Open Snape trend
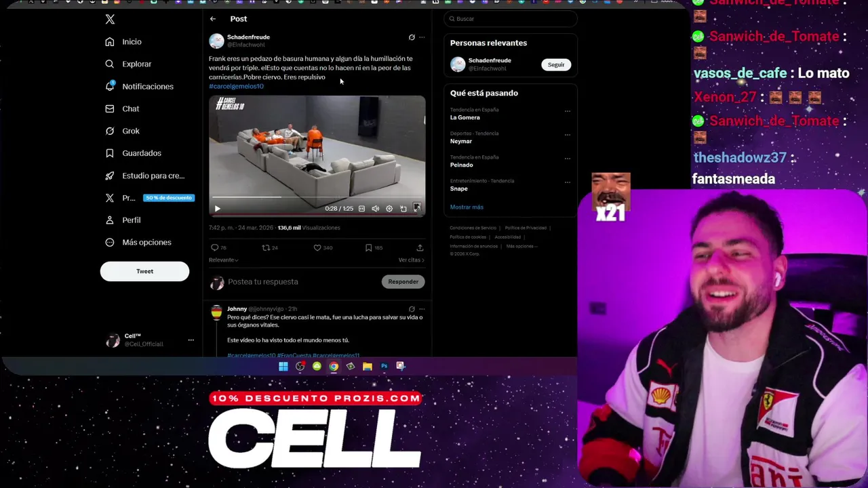The image size is (868, 488). pos(459,188)
